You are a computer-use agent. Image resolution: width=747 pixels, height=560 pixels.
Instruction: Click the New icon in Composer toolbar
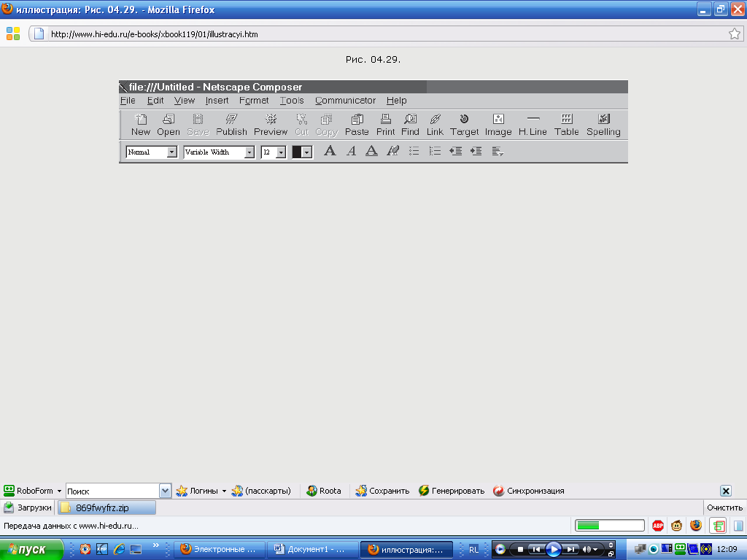tap(141, 119)
